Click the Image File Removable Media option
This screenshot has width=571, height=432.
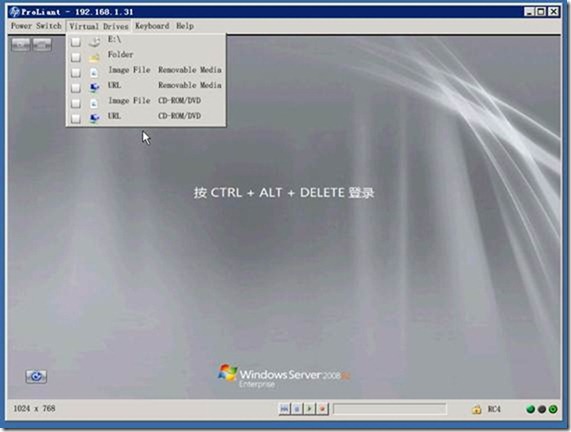pyautogui.click(x=146, y=70)
